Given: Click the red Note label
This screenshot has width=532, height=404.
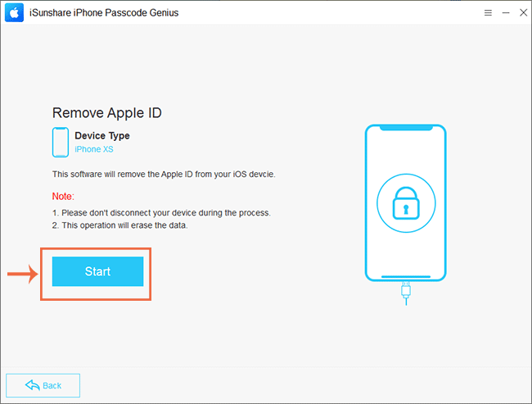Looking at the screenshot, I should pos(63,196).
